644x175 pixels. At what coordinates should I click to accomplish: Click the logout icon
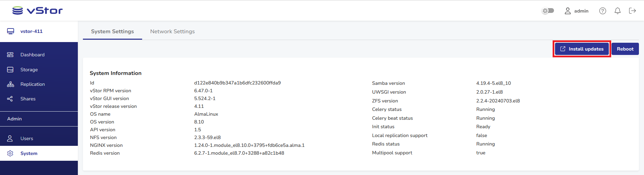[632, 11]
